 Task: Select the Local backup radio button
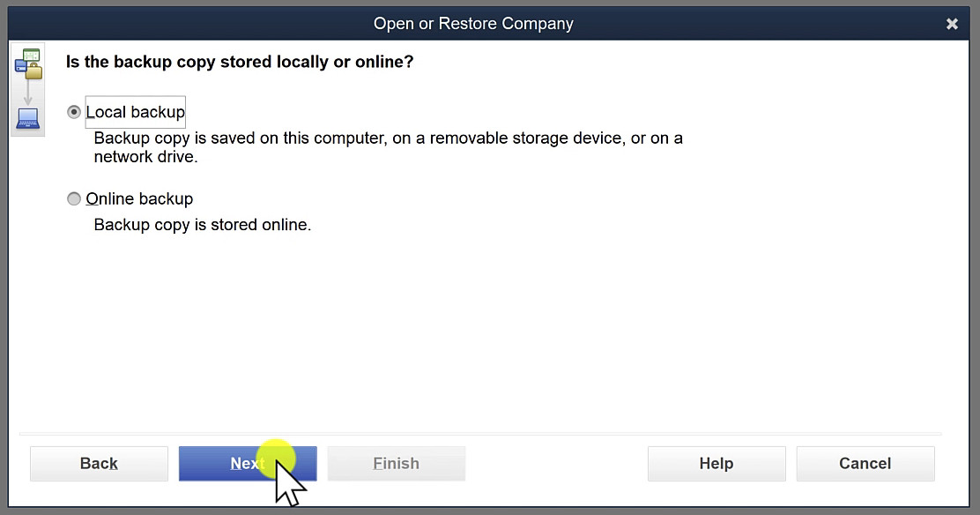pyautogui.click(x=74, y=112)
